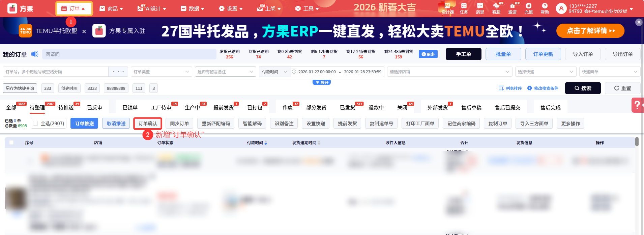Open the 设计器 designer icon
This screenshot has height=235, width=644.
(x=447, y=8)
